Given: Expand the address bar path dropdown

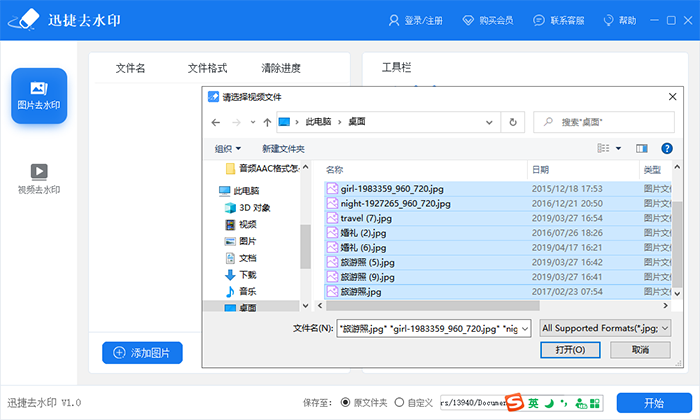Looking at the screenshot, I should [489, 122].
